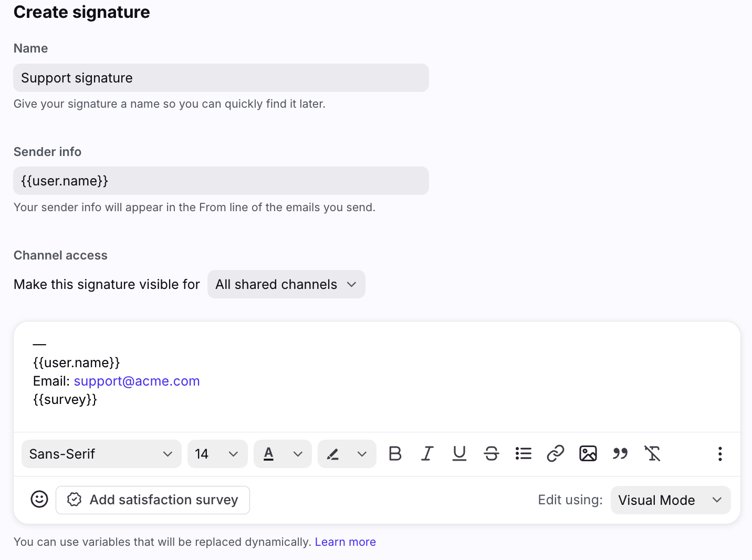Open the highlight color picker

coord(347,454)
